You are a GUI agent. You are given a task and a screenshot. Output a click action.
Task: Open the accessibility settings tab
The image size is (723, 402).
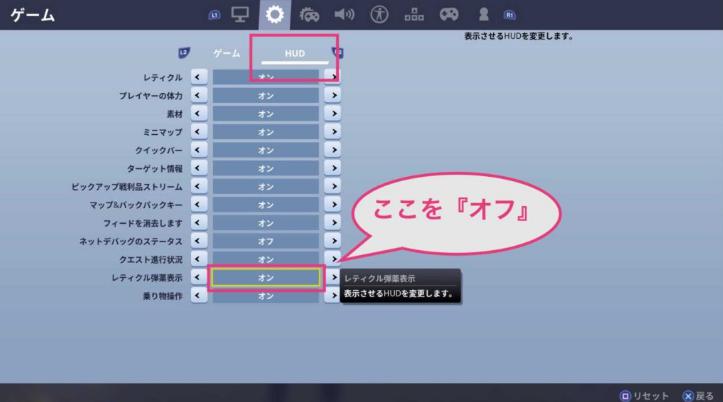click(379, 15)
